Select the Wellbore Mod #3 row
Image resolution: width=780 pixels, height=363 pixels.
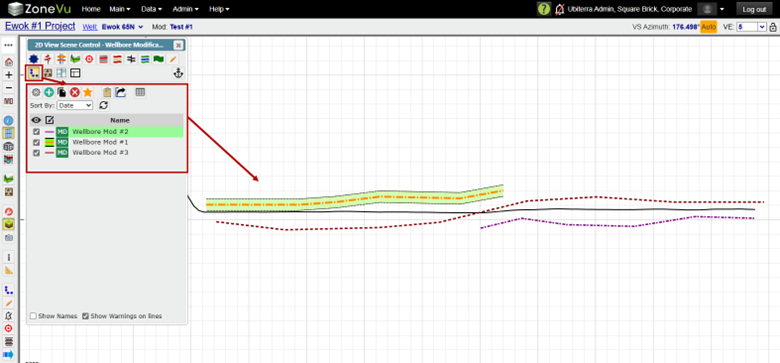point(106,153)
